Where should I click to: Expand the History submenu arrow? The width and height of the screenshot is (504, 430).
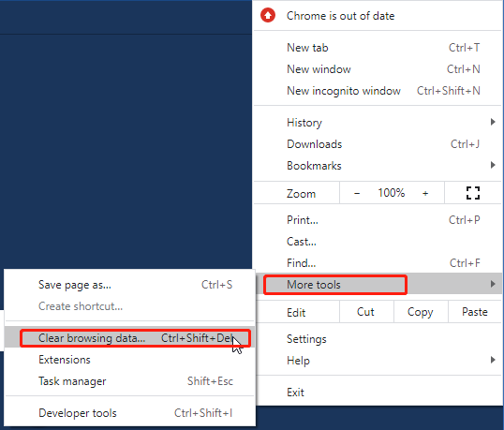(493, 122)
